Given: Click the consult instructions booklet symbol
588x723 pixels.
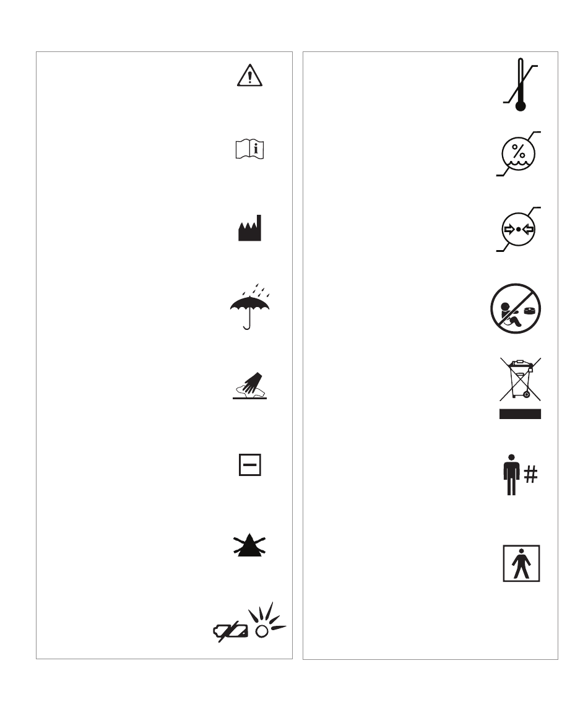Looking at the screenshot, I should [x=249, y=149].
